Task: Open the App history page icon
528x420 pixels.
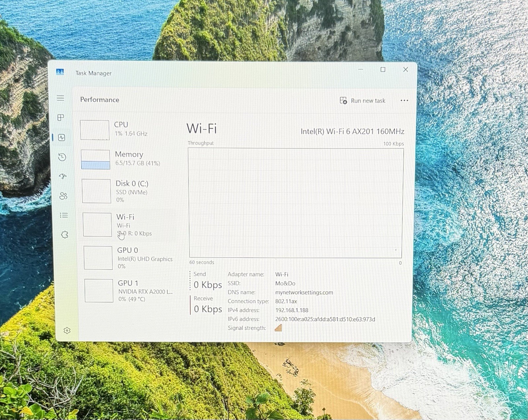Action: coord(62,157)
